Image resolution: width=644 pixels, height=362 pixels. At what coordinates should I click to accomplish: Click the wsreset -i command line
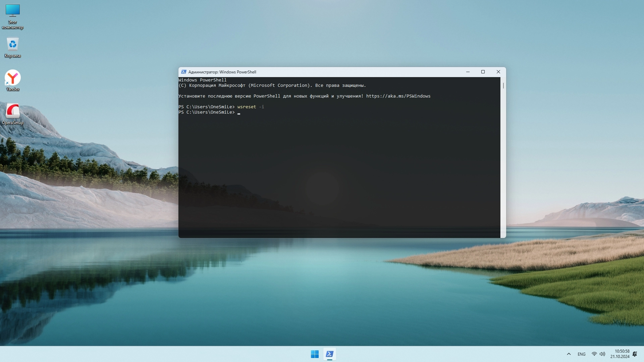(x=250, y=107)
